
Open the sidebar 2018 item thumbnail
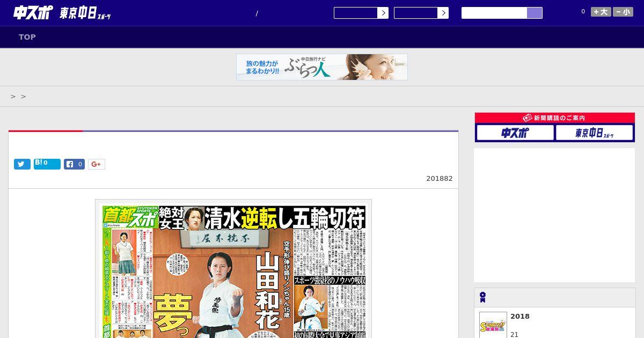(493, 325)
